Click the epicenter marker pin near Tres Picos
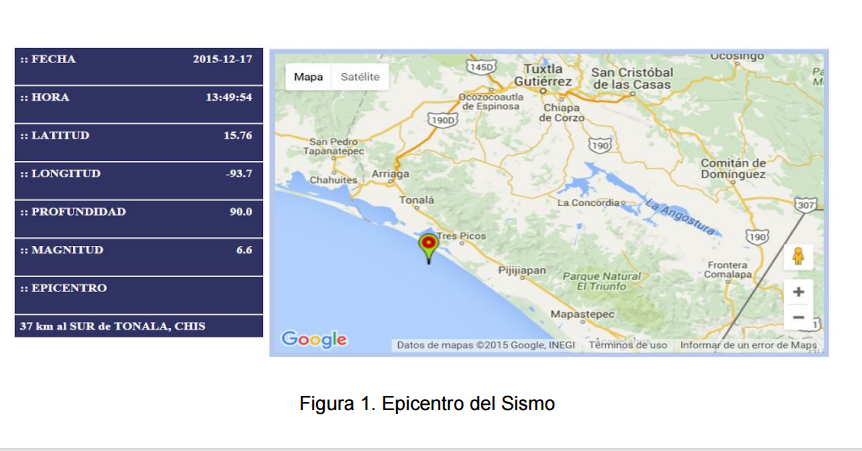The height and width of the screenshot is (451, 862). point(428,245)
